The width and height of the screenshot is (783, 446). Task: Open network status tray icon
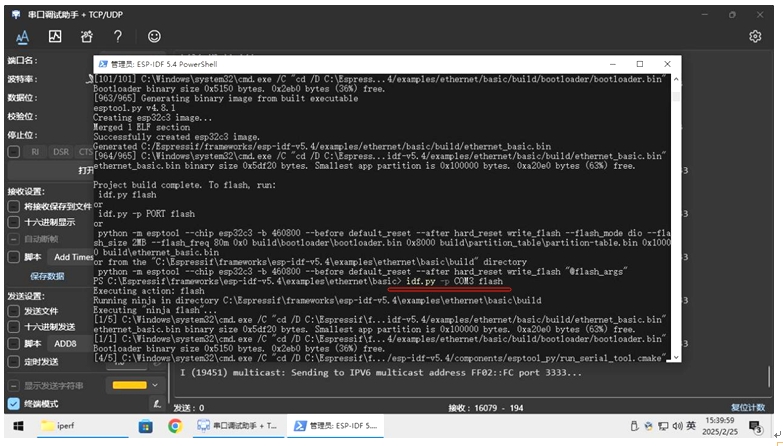pyautogui.click(x=663, y=426)
